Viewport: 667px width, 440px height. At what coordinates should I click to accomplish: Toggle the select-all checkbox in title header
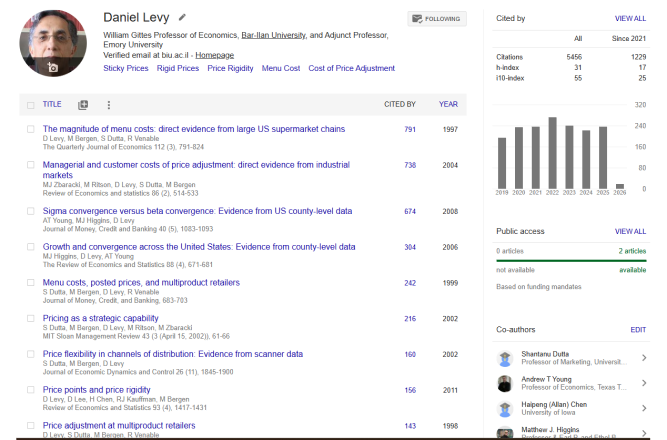point(31,104)
